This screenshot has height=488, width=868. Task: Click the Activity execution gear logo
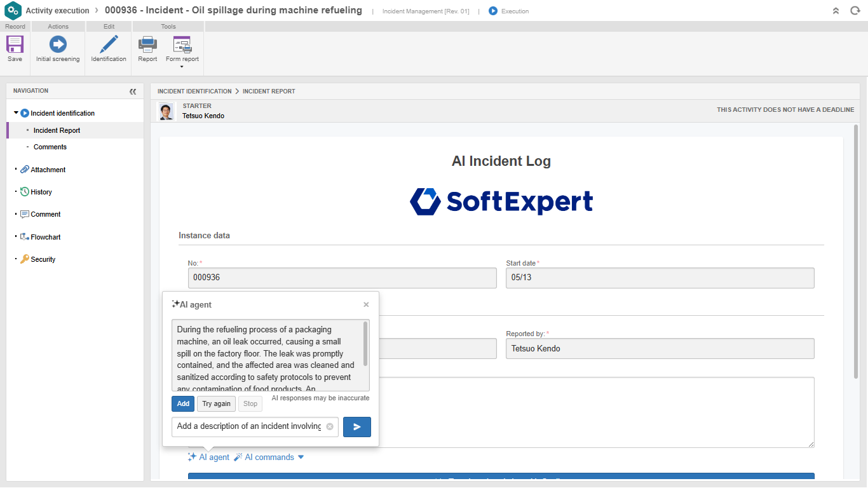pos(13,11)
